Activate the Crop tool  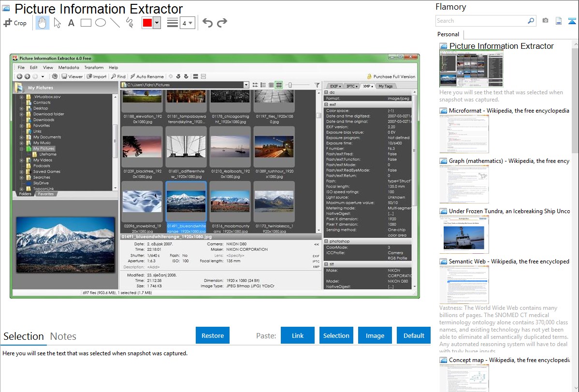pos(15,23)
